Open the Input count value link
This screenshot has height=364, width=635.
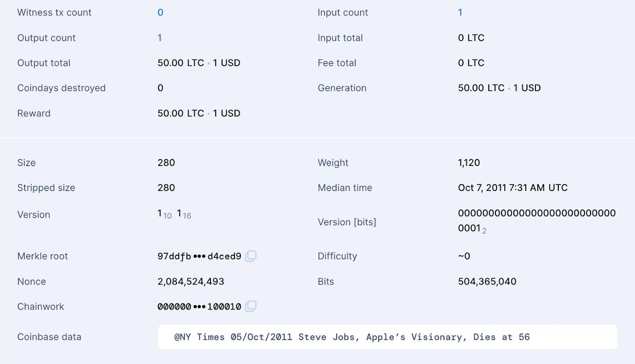pos(460,12)
